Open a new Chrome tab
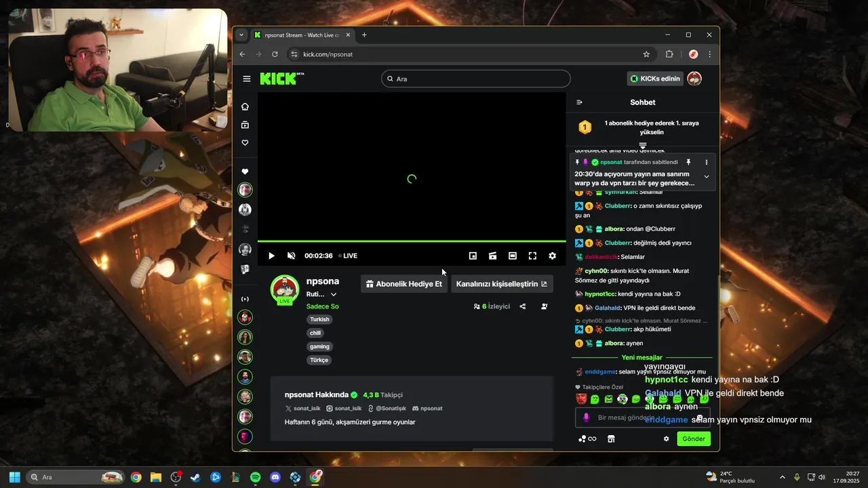 (x=364, y=35)
